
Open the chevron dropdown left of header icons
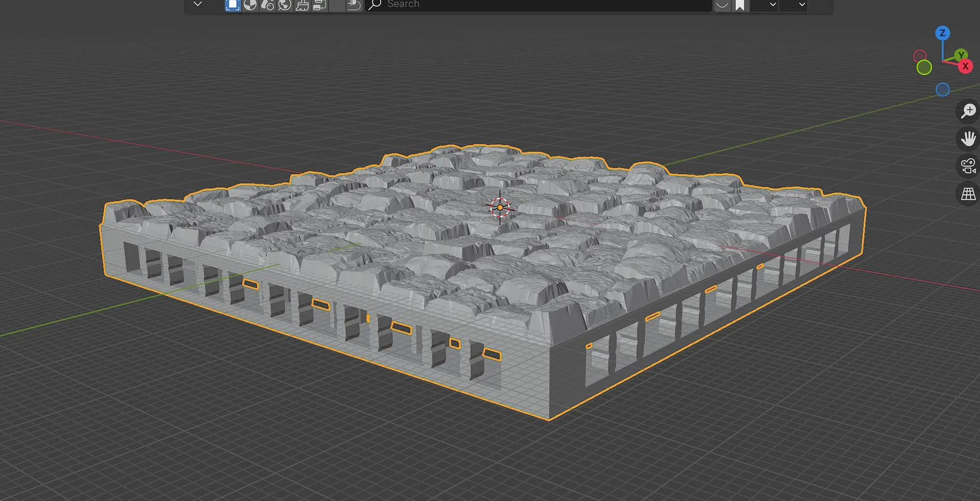coord(198,5)
